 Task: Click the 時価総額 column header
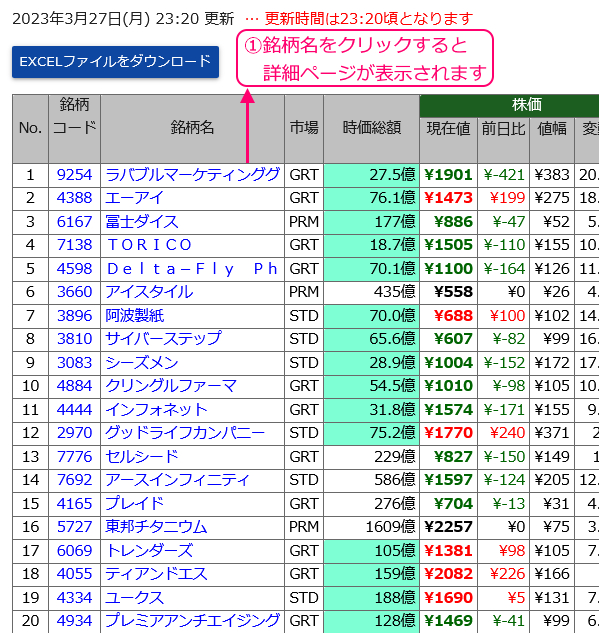(x=372, y=128)
